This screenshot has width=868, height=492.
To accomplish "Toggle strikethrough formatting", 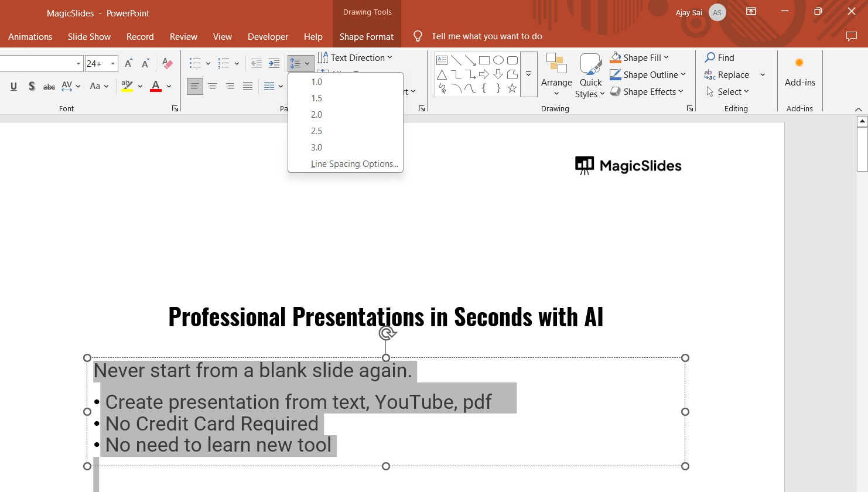I will (x=49, y=86).
